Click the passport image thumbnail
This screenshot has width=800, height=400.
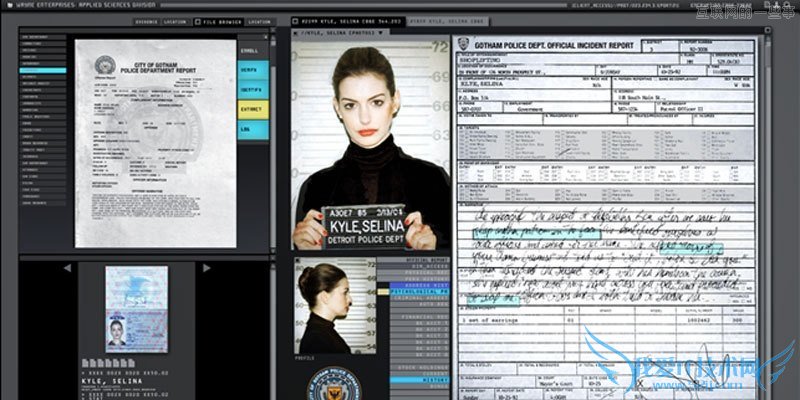[x=136, y=309]
